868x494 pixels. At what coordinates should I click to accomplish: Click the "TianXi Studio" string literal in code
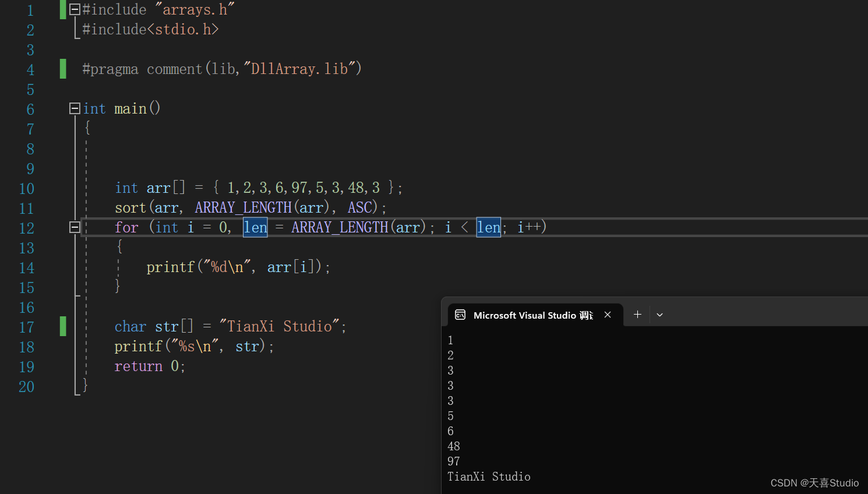280,326
